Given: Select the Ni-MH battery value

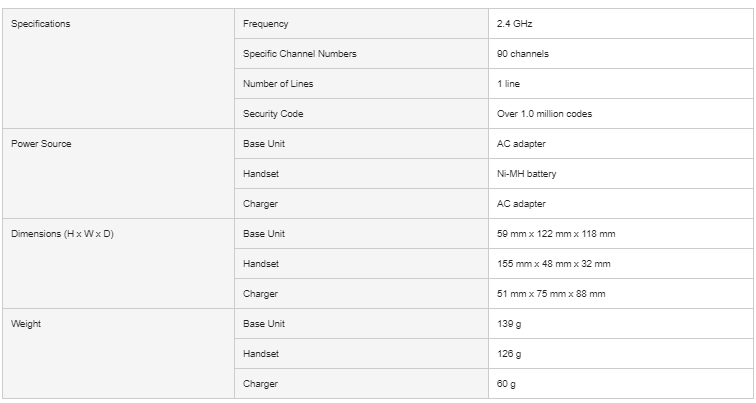Looking at the screenshot, I should point(526,174).
